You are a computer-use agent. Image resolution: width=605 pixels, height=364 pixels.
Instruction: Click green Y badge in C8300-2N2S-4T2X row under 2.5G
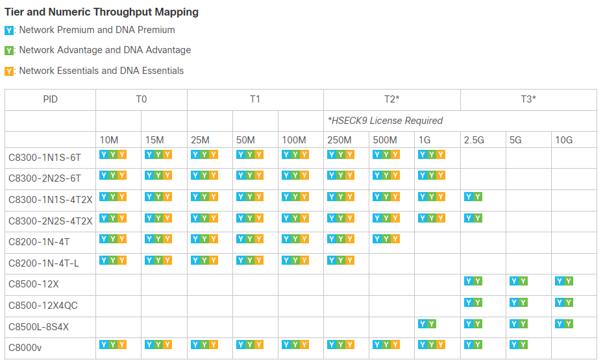pyautogui.click(x=478, y=218)
